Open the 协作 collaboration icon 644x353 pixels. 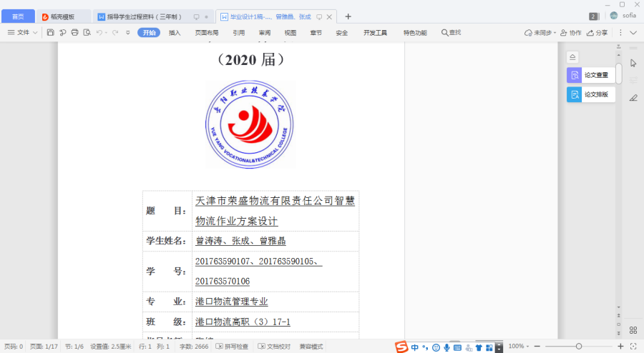(564, 33)
